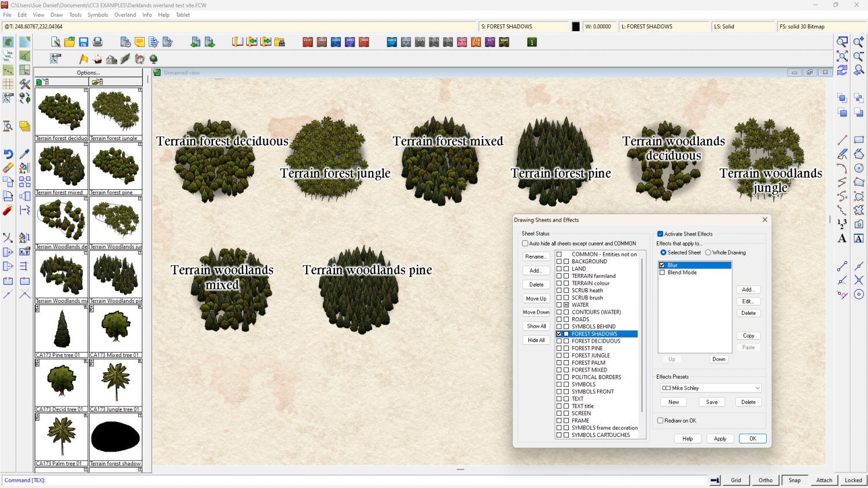The image size is (868, 488).
Task: Select the Circle drawing tool
Action: (859, 168)
